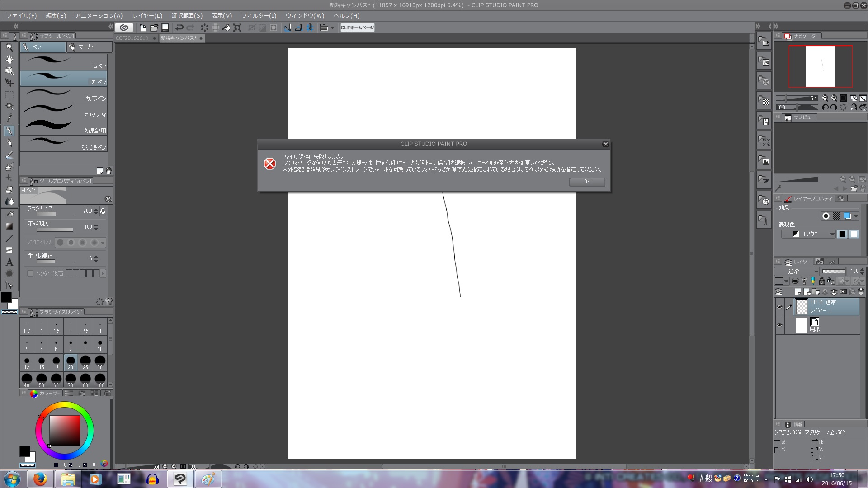
Task: Click the Save file toolbar icon
Action: 165,28
